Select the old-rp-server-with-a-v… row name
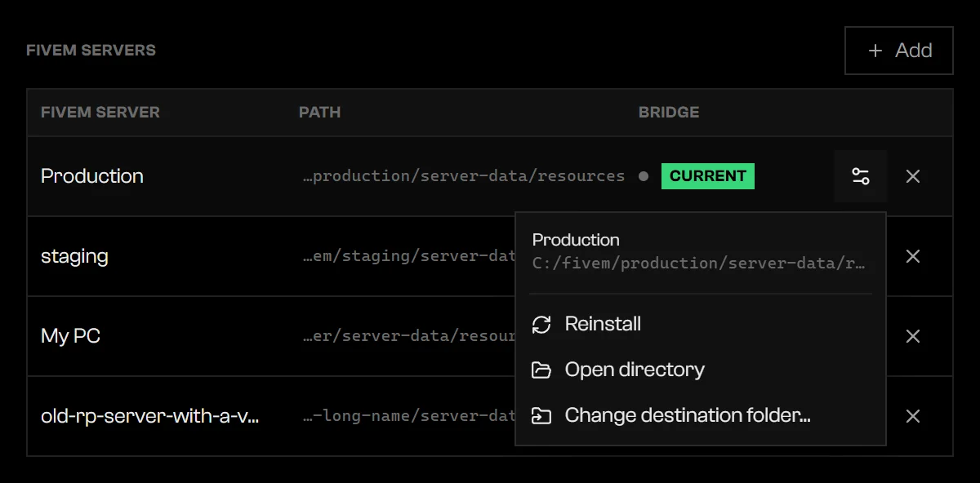The height and width of the screenshot is (483, 980). (x=150, y=416)
